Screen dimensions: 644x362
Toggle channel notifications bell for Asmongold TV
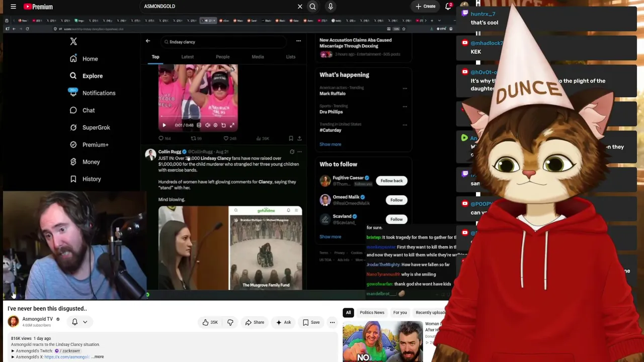click(74, 322)
